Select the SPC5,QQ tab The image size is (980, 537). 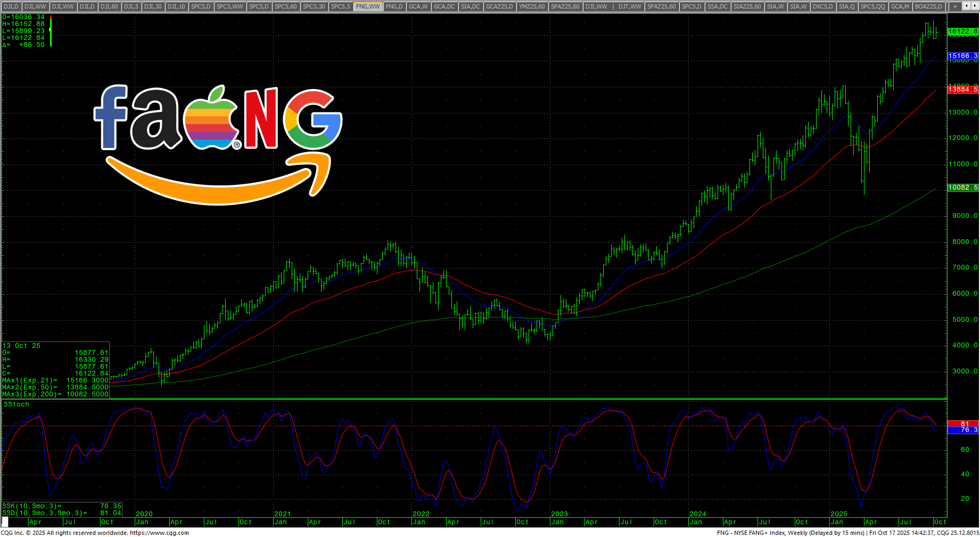click(872, 6)
